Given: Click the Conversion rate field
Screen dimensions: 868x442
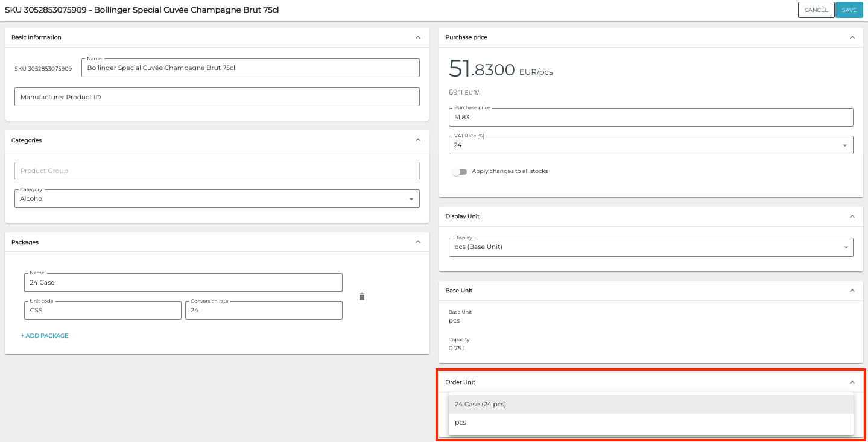Looking at the screenshot, I should [264, 310].
